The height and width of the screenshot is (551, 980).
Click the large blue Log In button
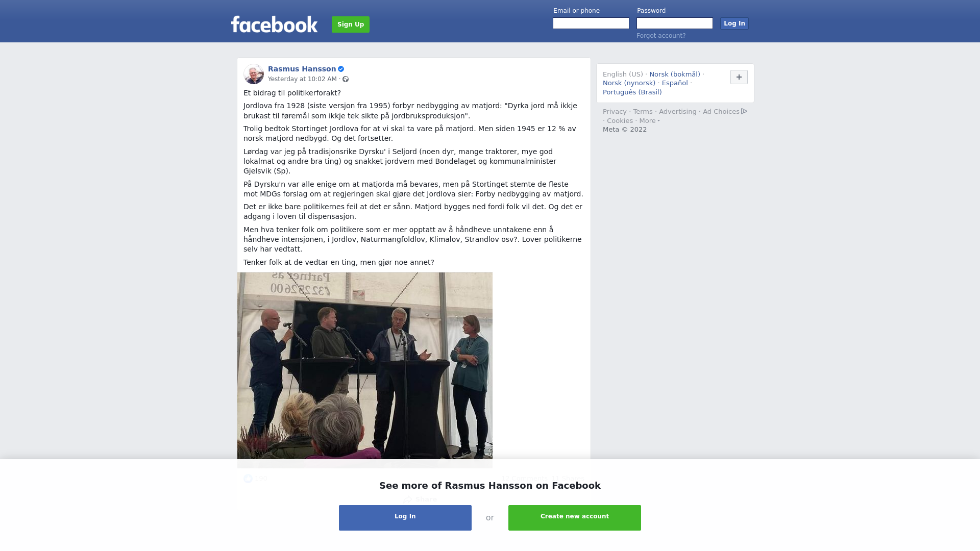pos(405,517)
